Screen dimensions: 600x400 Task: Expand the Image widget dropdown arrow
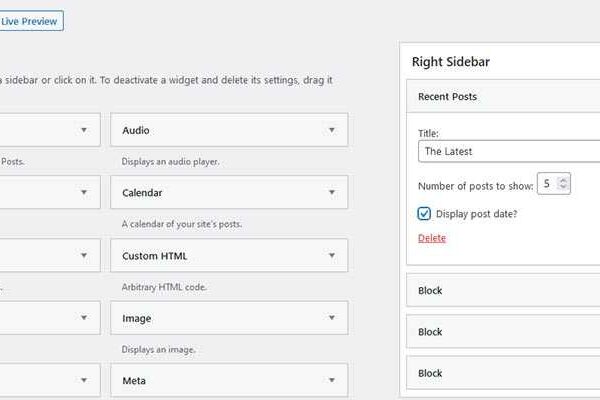pos(331,319)
